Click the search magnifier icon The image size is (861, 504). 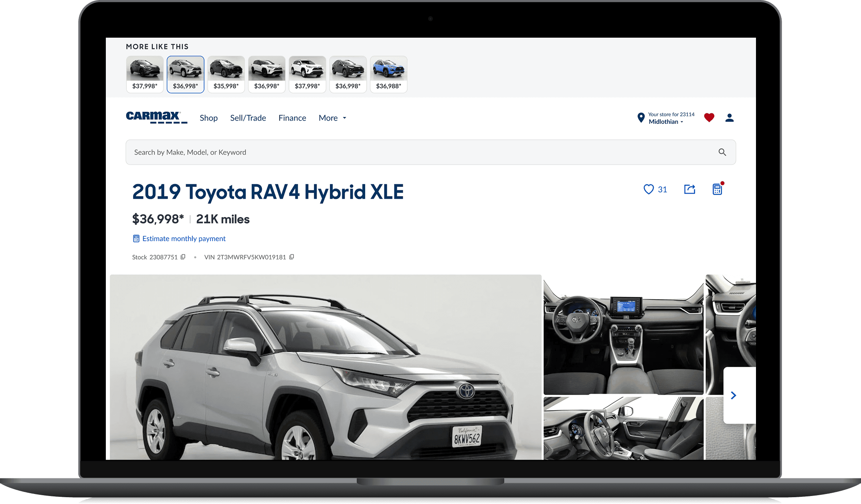(722, 152)
